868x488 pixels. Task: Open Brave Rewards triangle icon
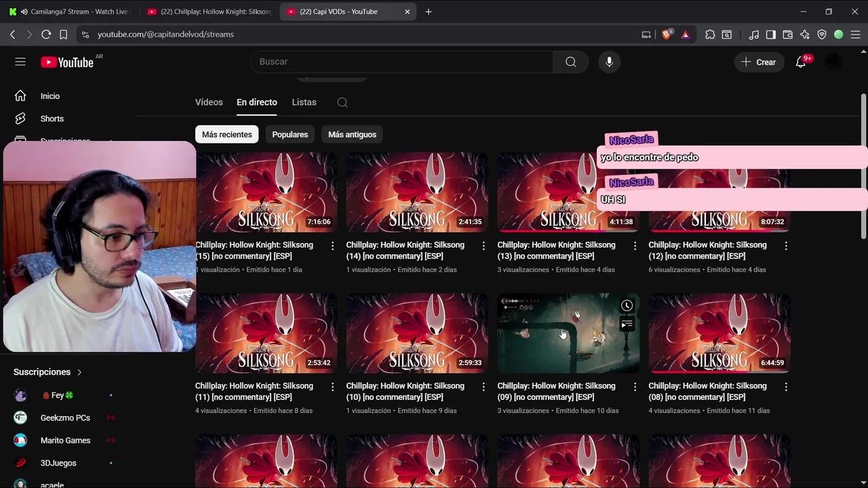pyautogui.click(x=686, y=35)
